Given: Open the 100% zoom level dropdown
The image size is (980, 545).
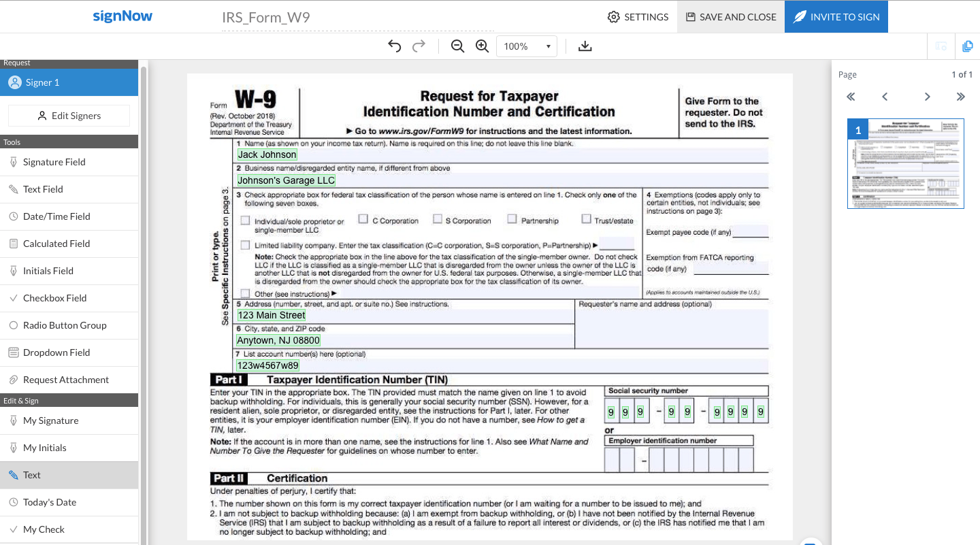Looking at the screenshot, I should click(527, 46).
